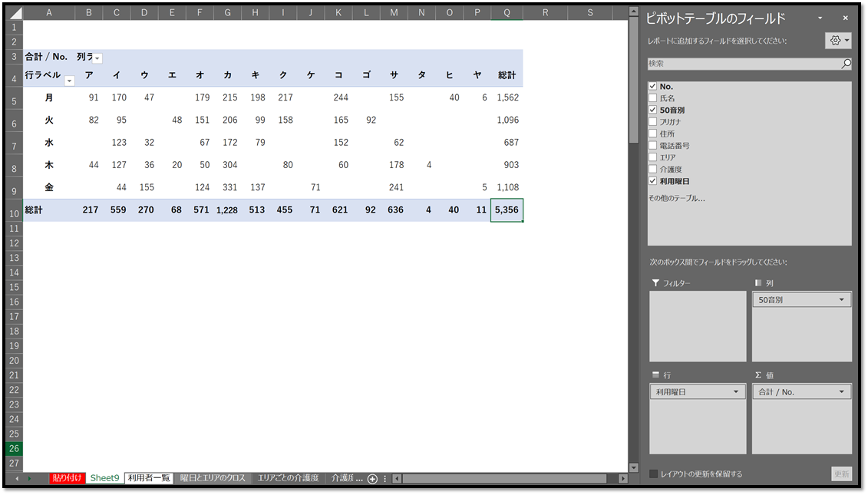The image size is (868, 495).
Task: Select the 木 row label cell
Action: point(48,165)
